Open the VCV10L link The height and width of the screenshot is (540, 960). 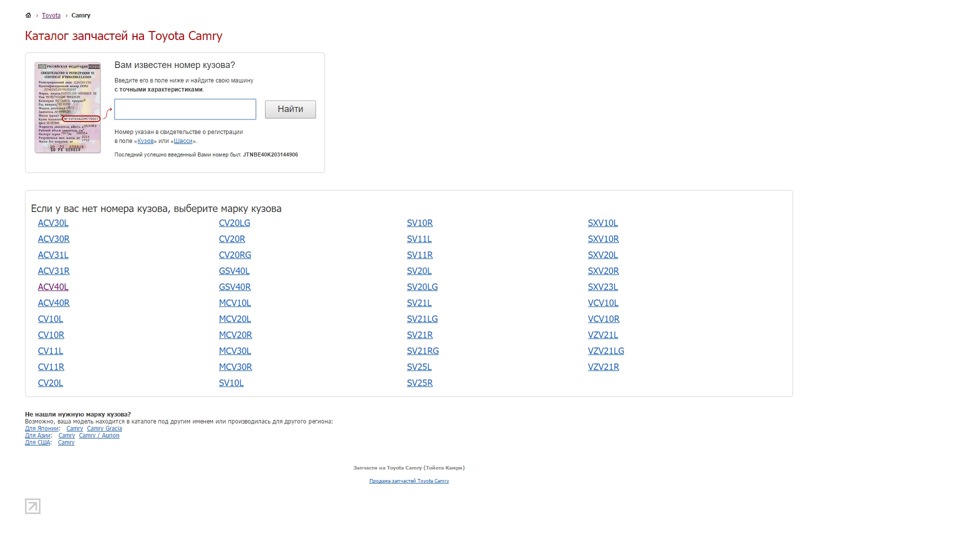[603, 302]
